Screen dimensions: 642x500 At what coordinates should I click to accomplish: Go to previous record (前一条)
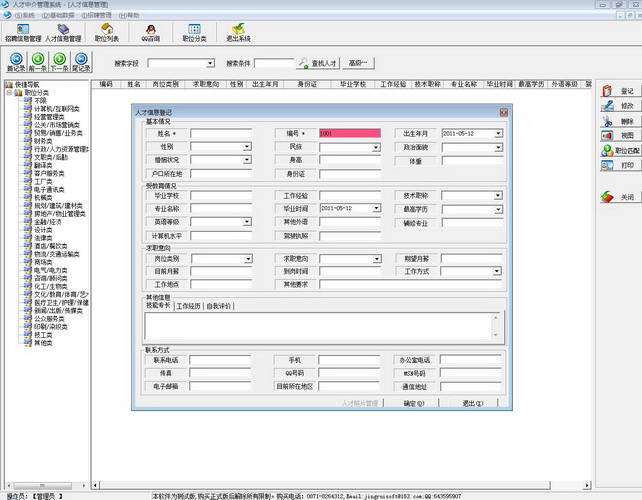[x=38, y=62]
